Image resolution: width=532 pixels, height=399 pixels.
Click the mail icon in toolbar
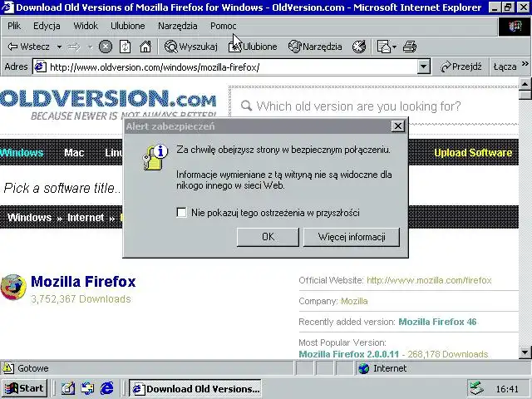pos(384,47)
